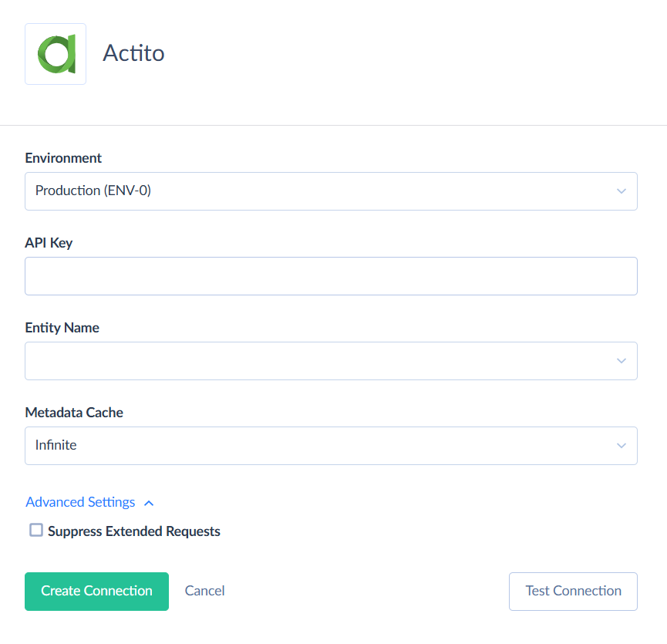Click the Actito logo icon
667x644 pixels.
click(55, 53)
